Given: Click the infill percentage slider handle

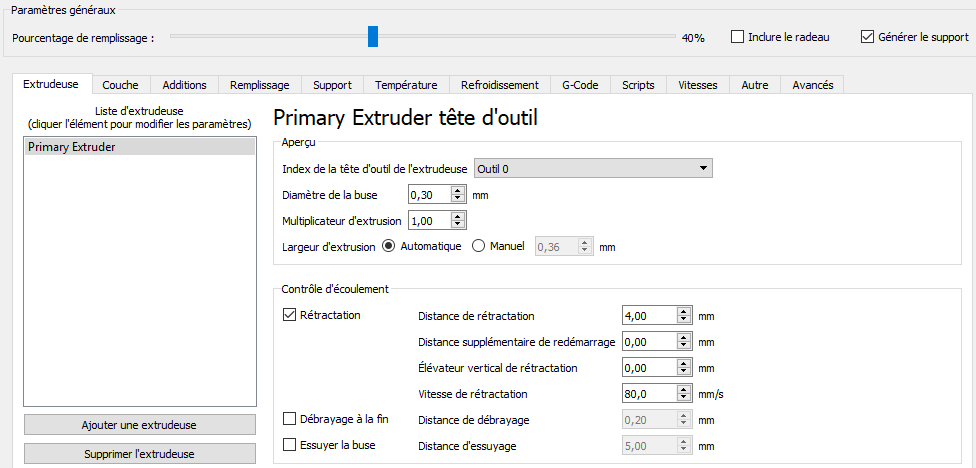Looking at the screenshot, I should pyautogui.click(x=373, y=36).
